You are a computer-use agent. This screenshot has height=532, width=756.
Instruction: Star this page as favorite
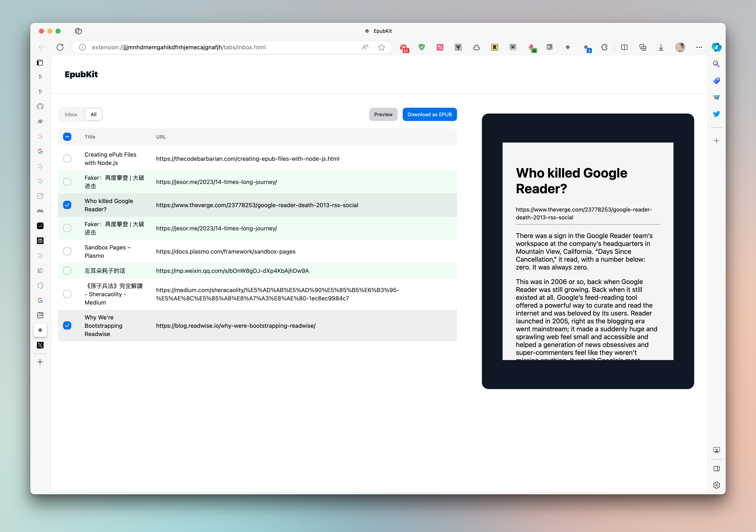[381, 47]
